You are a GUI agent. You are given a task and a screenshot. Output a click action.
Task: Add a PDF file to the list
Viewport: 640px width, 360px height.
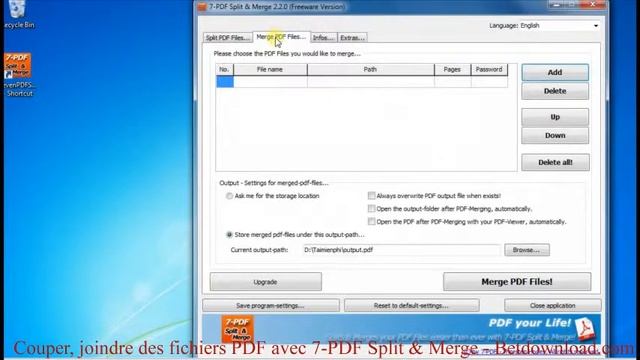tap(555, 72)
